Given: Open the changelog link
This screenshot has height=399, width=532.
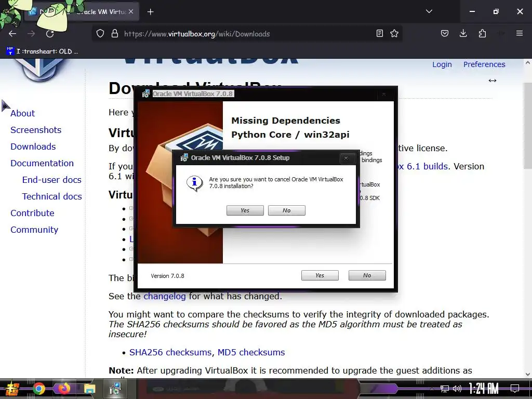Looking at the screenshot, I should coord(165,296).
